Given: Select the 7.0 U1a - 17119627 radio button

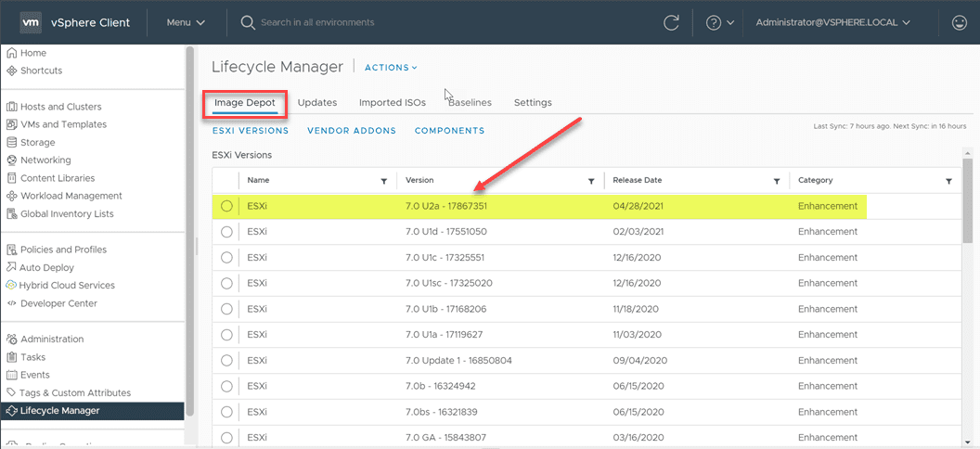Looking at the screenshot, I should [x=226, y=334].
